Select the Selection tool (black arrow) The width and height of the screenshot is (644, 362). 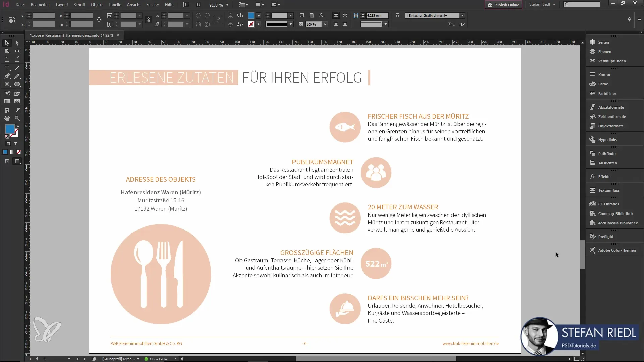pos(7,43)
